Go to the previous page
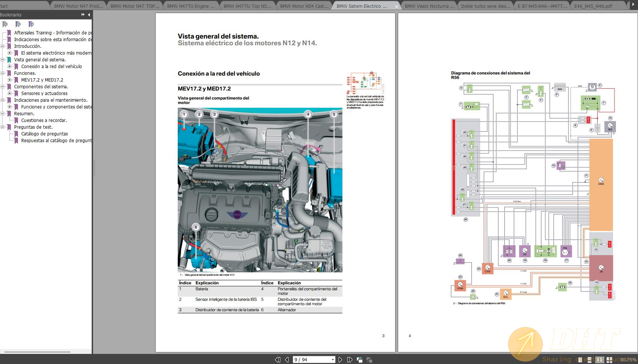The height and width of the screenshot is (364, 638). [287, 360]
